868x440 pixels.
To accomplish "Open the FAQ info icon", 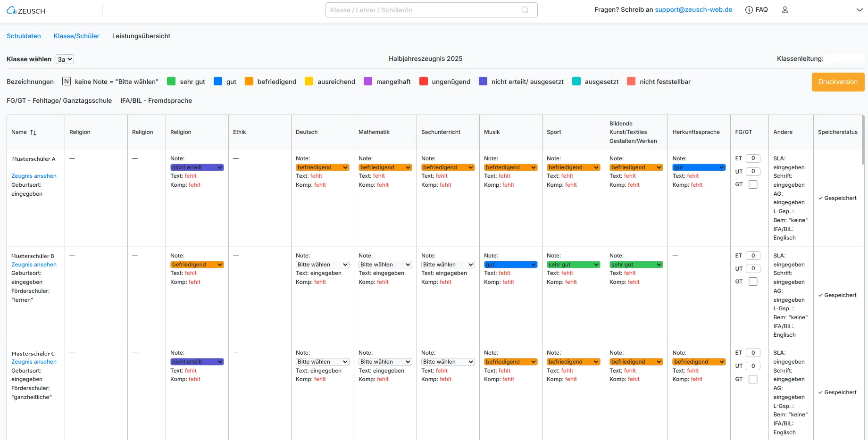I will [x=749, y=10].
